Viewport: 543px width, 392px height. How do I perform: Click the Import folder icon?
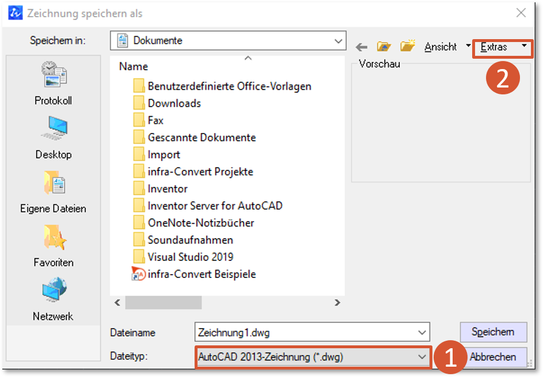pyautogui.click(x=139, y=154)
